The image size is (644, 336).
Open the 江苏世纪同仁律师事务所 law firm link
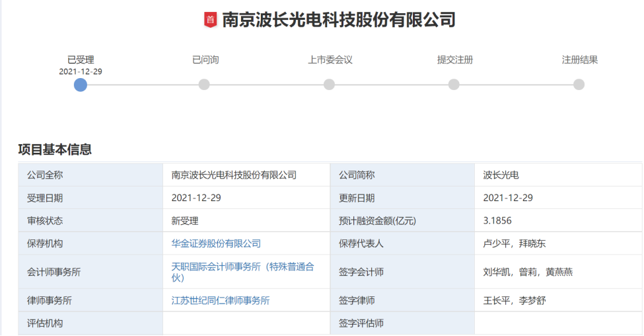[x=221, y=301]
